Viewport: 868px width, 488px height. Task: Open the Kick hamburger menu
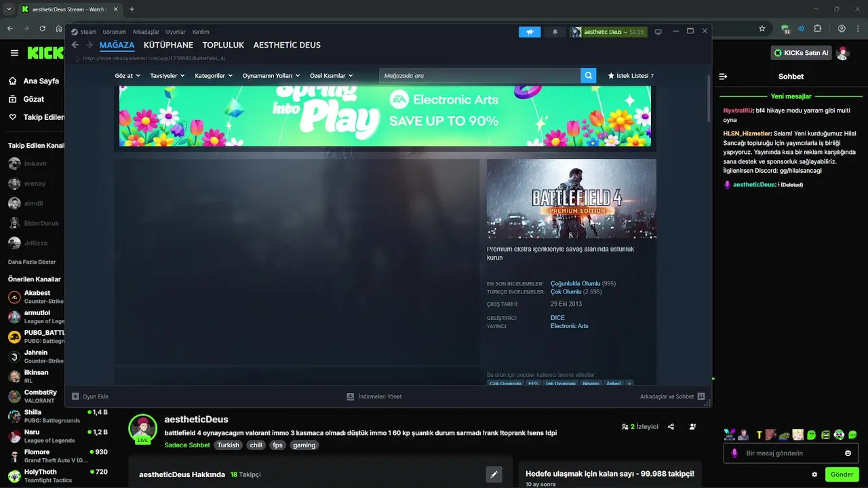[x=14, y=53]
